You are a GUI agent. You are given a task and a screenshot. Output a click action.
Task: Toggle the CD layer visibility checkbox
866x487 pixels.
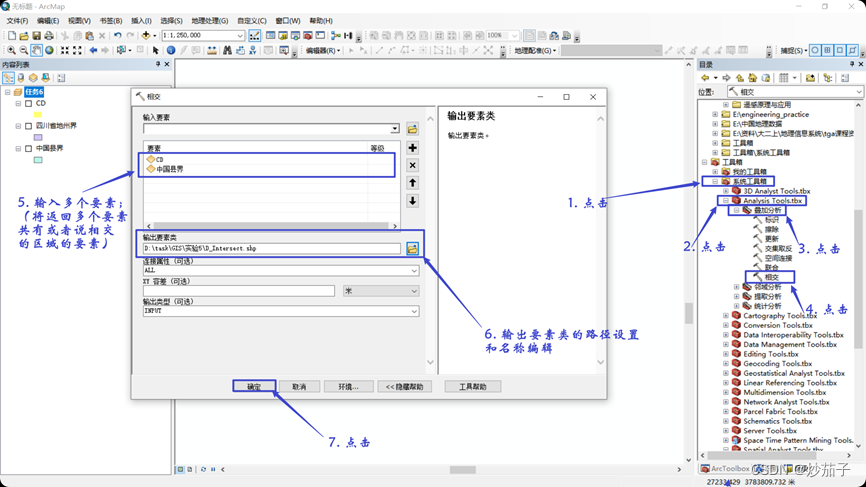click(29, 103)
